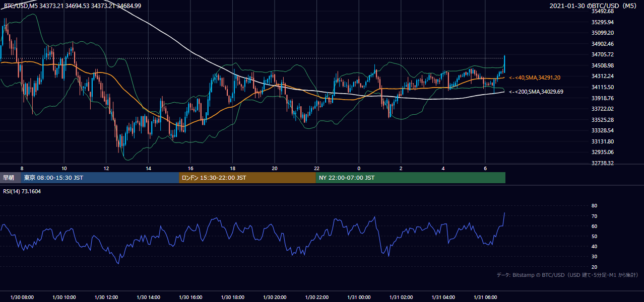The width and height of the screenshot is (644, 302).
Task: Select the NY 22:00-07:00 JST session bar
Action: [411, 178]
